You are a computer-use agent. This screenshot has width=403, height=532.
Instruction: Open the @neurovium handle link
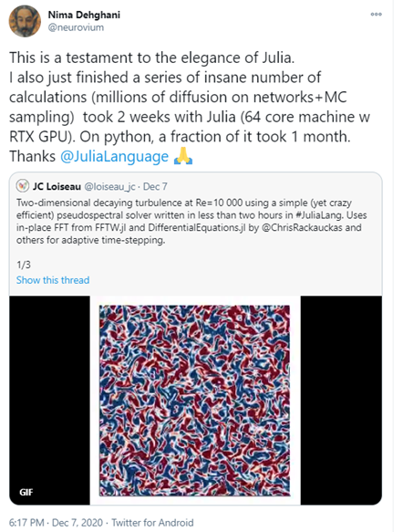76,27
